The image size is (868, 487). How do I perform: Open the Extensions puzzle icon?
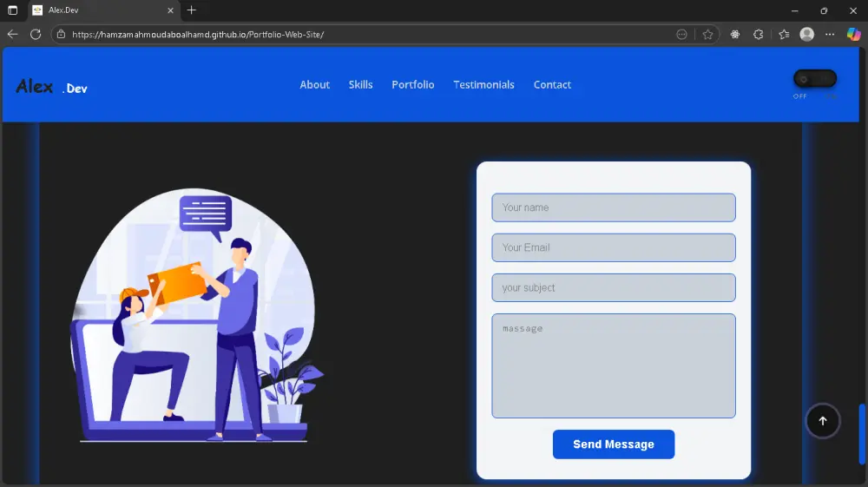[x=759, y=35]
